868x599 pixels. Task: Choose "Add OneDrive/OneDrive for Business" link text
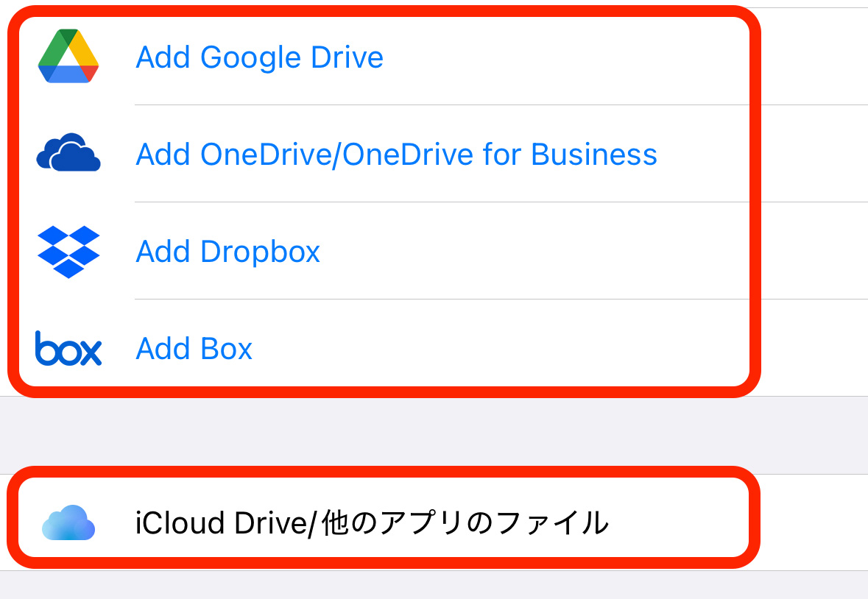click(x=396, y=155)
